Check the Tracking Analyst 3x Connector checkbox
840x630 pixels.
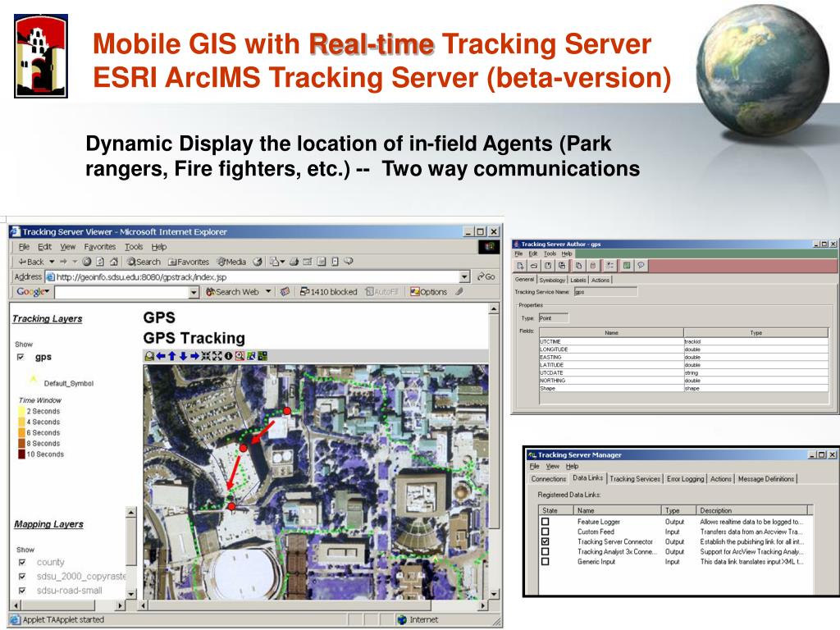point(546,552)
